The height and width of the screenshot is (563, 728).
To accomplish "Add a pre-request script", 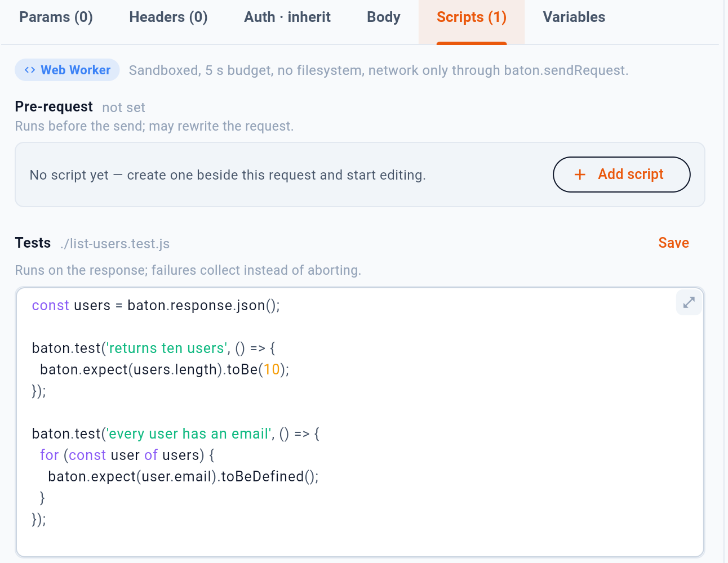I will (622, 175).
